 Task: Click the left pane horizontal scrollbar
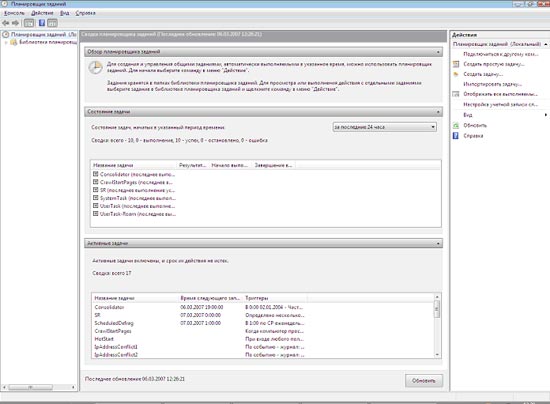39,387
